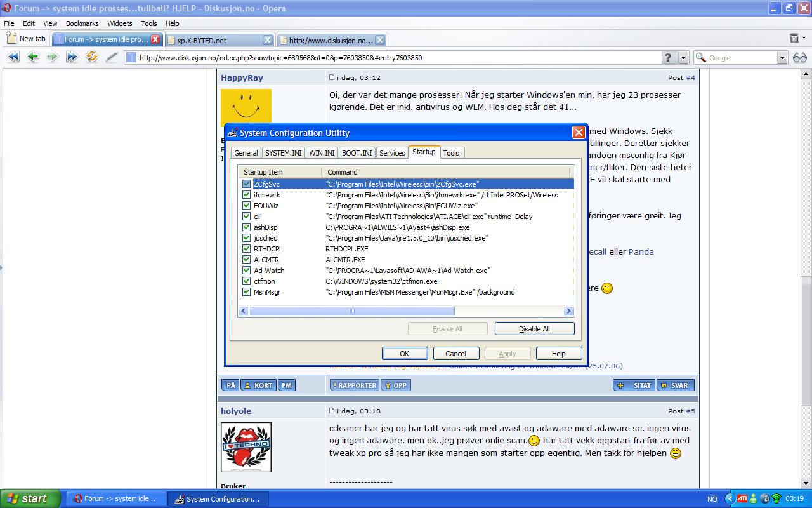The height and width of the screenshot is (508, 812).
Task: Click the magnifier icon in Google search box
Action: point(701,57)
